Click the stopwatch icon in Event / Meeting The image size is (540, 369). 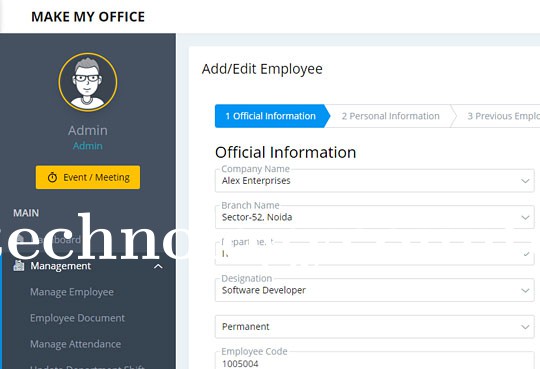[x=52, y=177]
